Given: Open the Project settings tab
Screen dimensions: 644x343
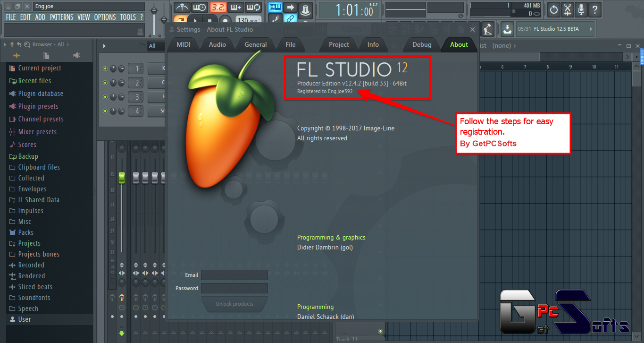Looking at the screenshot, I should point(339,44).
